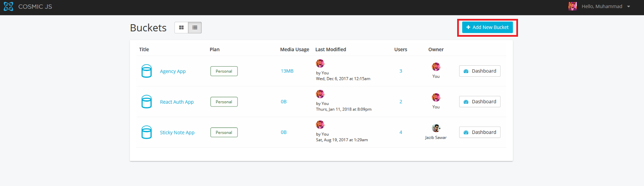
Task: Click last-modified avatar in Sticky Note row
Action: pyautogui.click(x=320, y=124)
